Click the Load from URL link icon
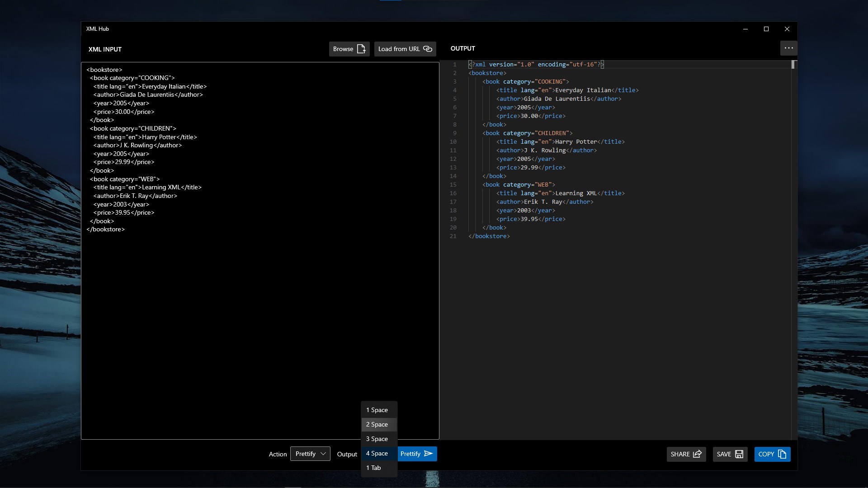The height and width of the screenshot is (488, 868). pyautogui.click(x=428, y=49)
